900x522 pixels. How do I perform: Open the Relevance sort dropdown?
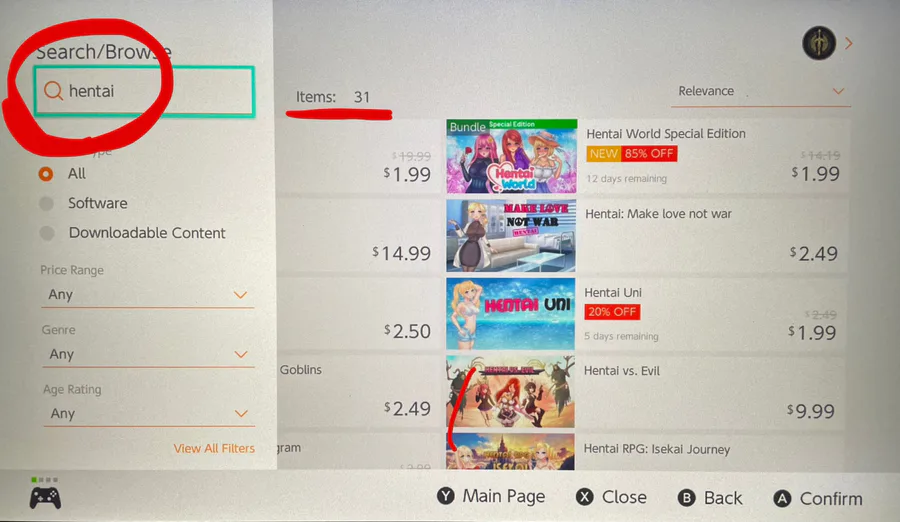[761, 92]
